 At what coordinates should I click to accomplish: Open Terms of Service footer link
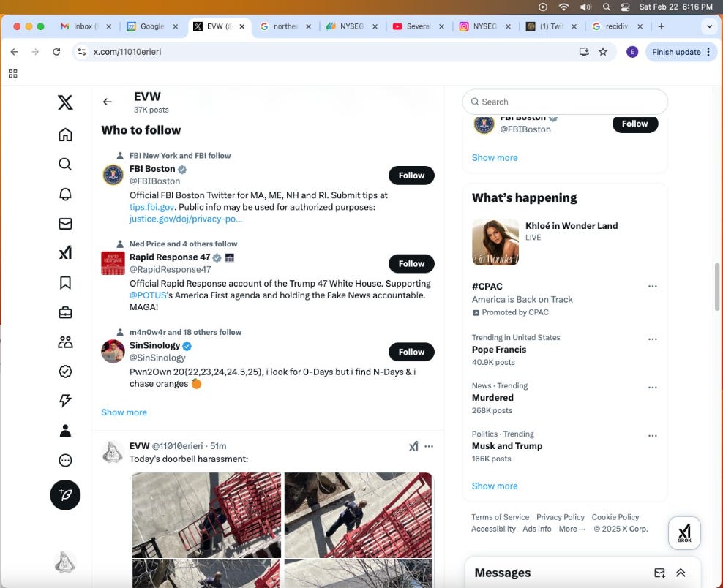click(501, 517)
